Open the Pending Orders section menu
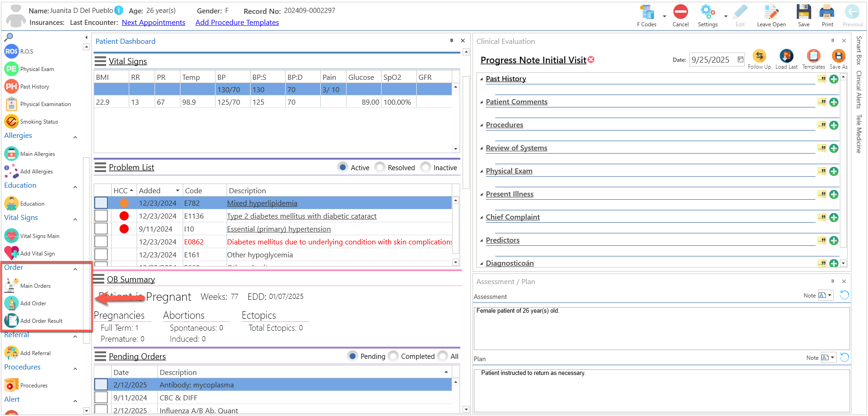The height and width of the screenshot is (416, 868). pyautogui.click(x=100, y=356)
